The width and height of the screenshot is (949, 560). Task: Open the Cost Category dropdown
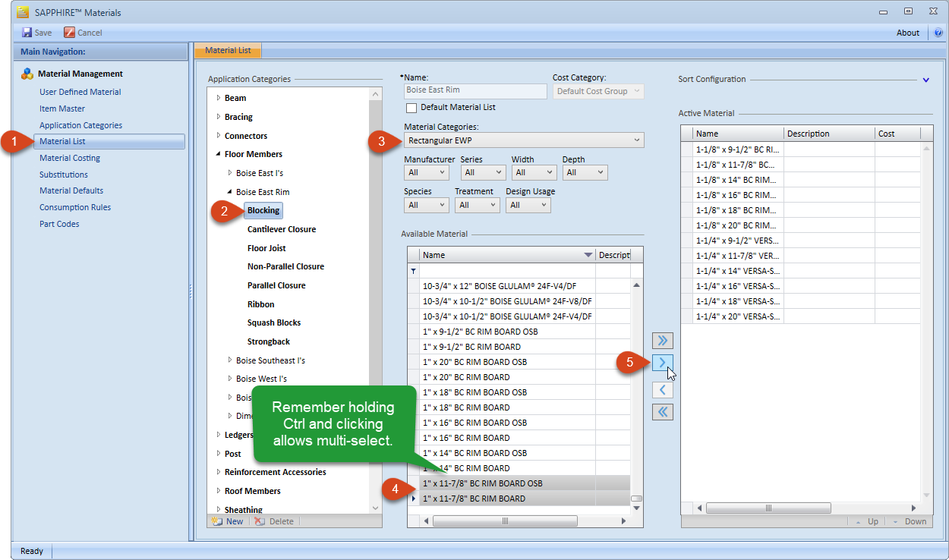pyautogui.click(x=598, y=91)
